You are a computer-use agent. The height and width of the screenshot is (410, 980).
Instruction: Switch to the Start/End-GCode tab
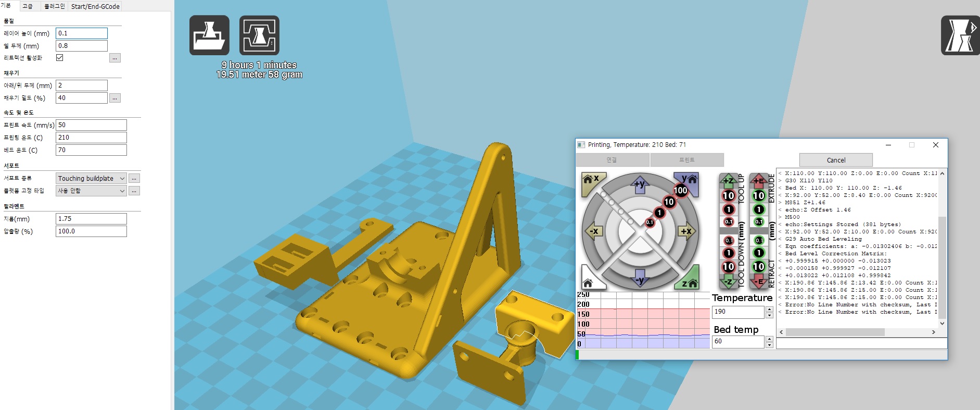95,6
